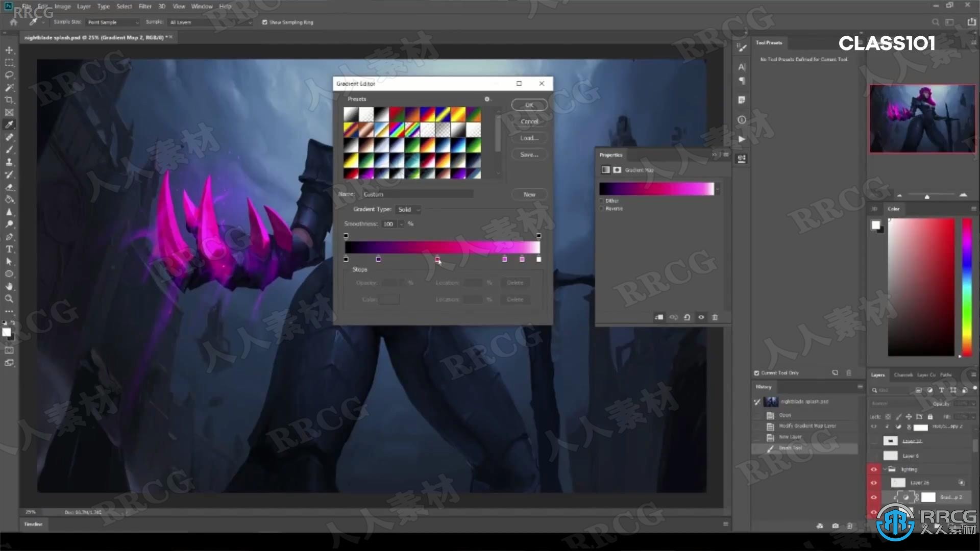The image size is (980, 551).
Task: Open layer Opacity dropdown
Action: (973, 404)
